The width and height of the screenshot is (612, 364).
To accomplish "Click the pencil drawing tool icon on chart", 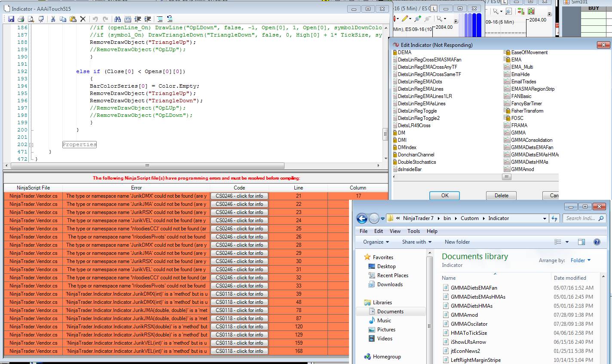I will coord(405,19).
